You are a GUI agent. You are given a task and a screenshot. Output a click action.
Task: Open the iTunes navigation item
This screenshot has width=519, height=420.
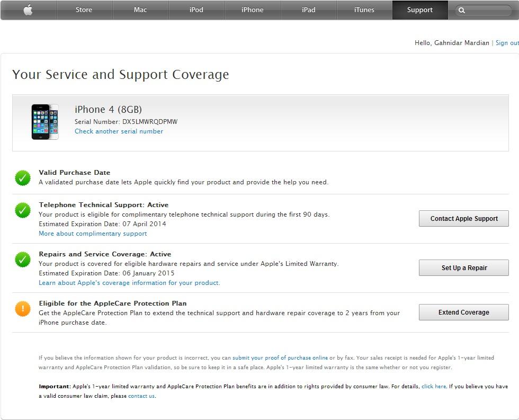click(x=364, y=10)
